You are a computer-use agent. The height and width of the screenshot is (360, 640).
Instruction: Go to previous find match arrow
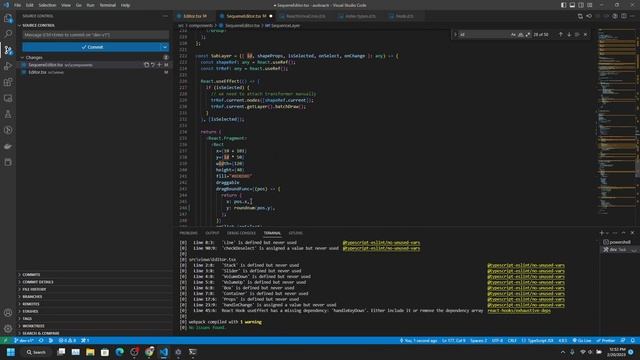click(560, 35)
